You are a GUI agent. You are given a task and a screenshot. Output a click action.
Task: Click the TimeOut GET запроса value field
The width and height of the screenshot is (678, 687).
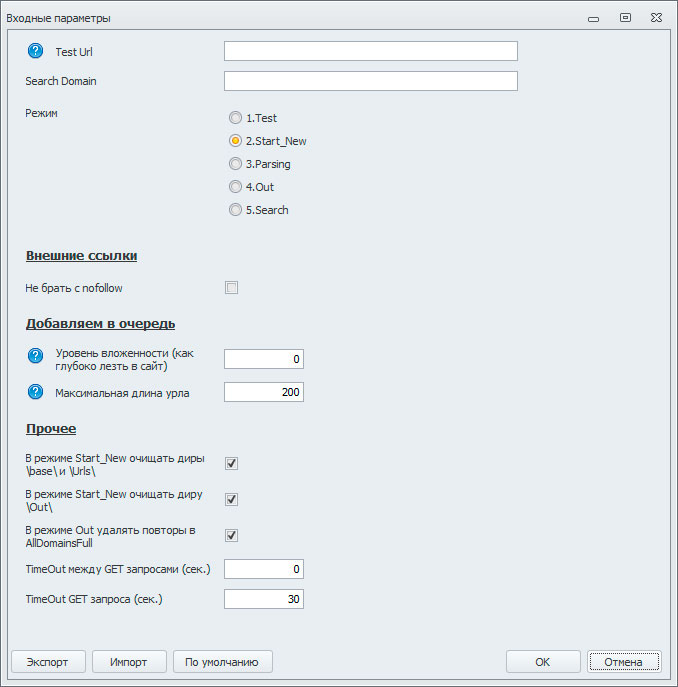263,600
